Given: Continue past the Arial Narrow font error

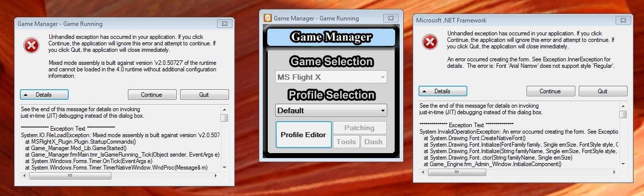Looking at the screenshot, I should click(x=550, y=91).
